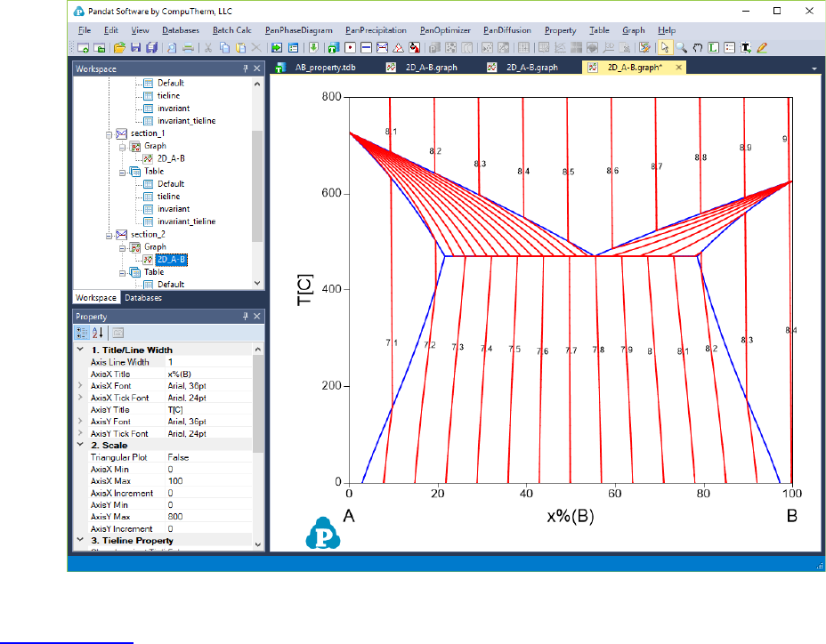This screenshot has height=644, width=826.
Task: Edit the AxisX Title value field
Action: [x=208, y=374]
